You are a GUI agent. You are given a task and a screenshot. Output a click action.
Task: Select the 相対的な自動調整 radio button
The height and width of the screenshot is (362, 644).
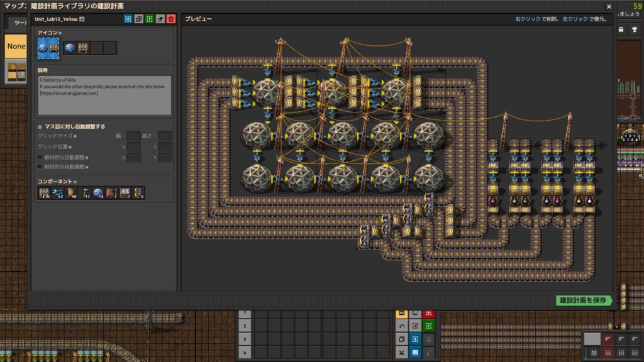tap(40, 167)
